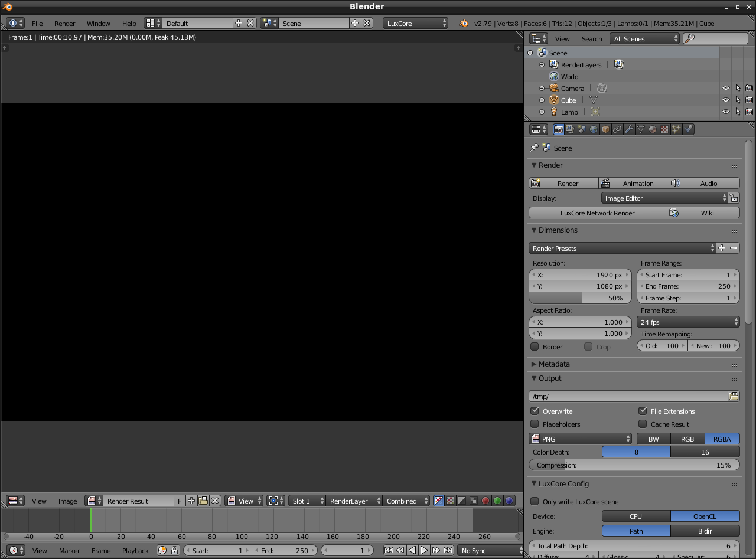Disable the Overwrite checkbox

(535, 411)
